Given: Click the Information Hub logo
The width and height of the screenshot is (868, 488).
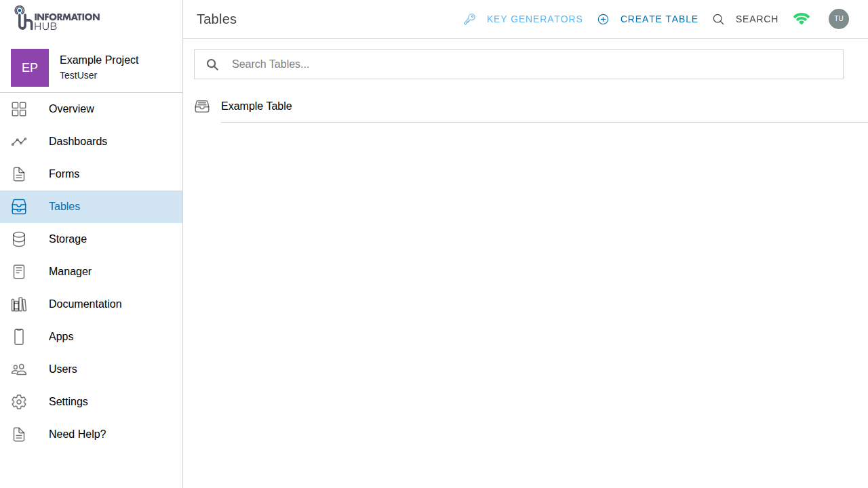Looking at the screenshot, I should point(57,18).
